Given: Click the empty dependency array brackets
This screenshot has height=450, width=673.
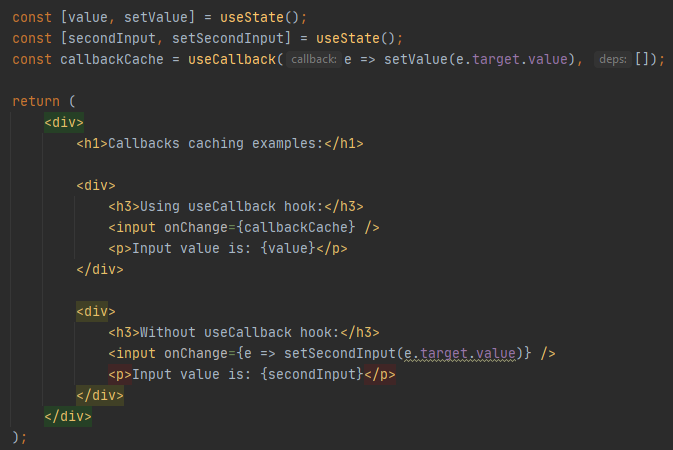Looking at the screenshot, I should click(x=642, y=60).
